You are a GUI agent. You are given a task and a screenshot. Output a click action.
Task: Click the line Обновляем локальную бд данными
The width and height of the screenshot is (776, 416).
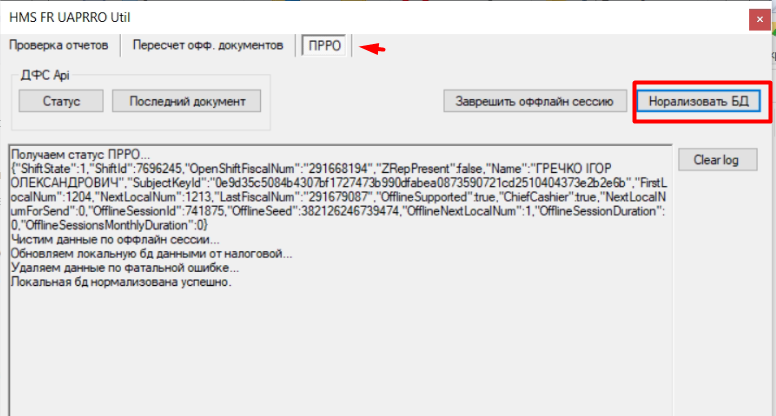150,254
